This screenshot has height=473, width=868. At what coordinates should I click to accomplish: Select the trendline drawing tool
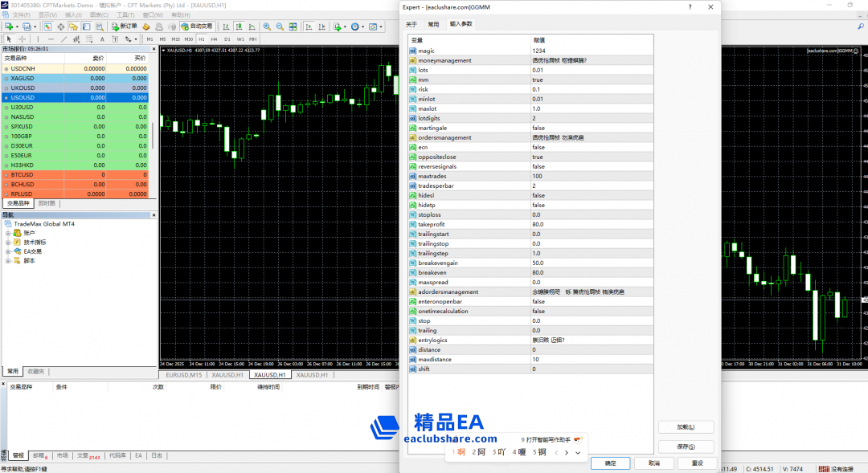click(x=63, y=39)
